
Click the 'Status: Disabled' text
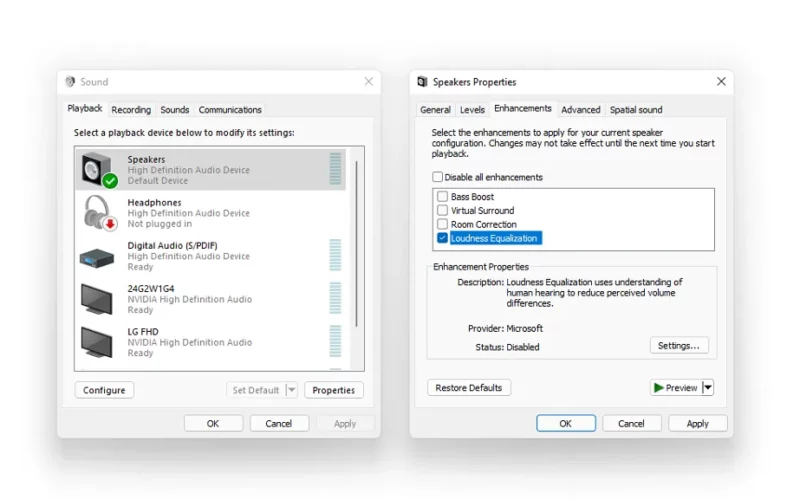point(508,347)
